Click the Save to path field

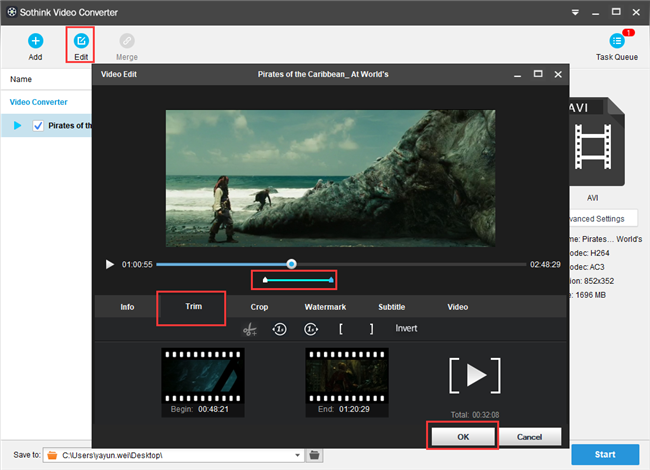(173, 455)
